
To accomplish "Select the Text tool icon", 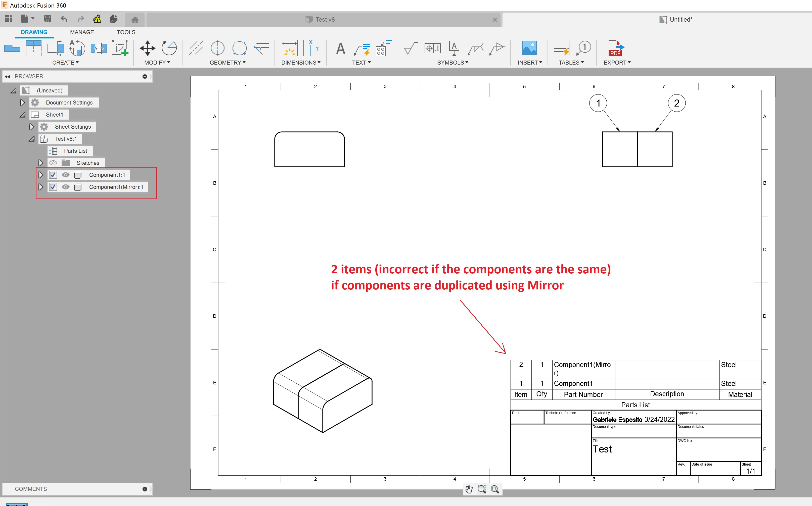I will pos(341,48).
